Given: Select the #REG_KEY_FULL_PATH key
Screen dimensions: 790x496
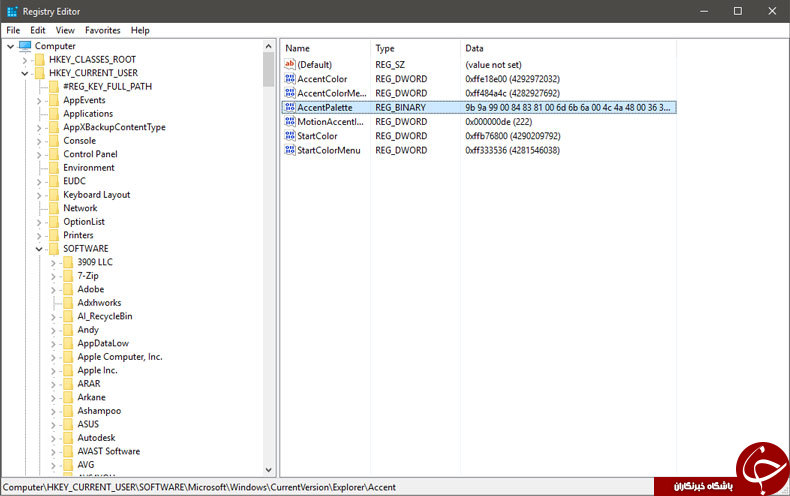Looking at the screenshot, I should (107, 87).
